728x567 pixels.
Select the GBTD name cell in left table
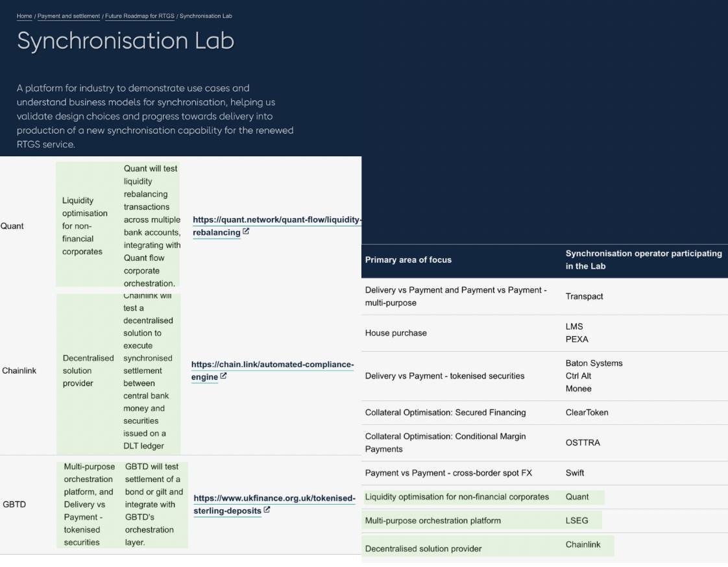[x=14, y=504]
